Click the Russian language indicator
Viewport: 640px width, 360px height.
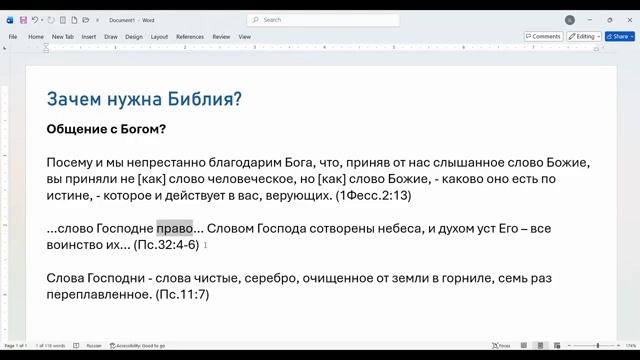(94, 346)
